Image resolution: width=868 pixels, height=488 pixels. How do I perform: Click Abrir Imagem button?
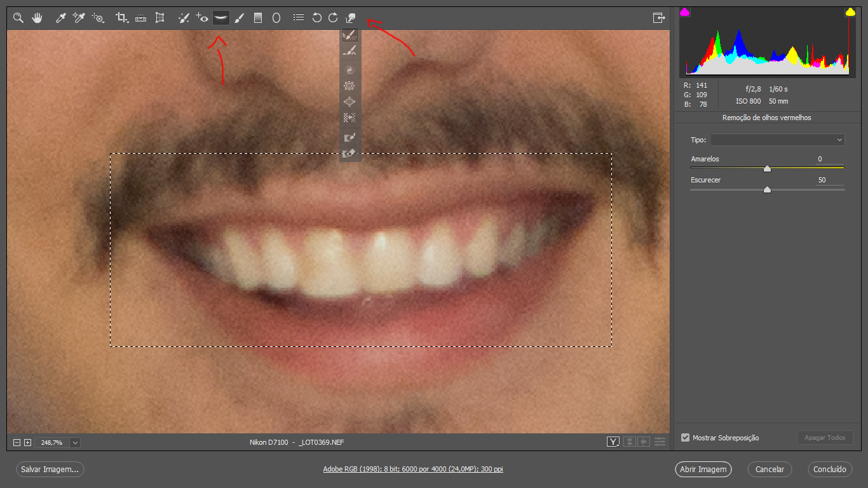703,470
